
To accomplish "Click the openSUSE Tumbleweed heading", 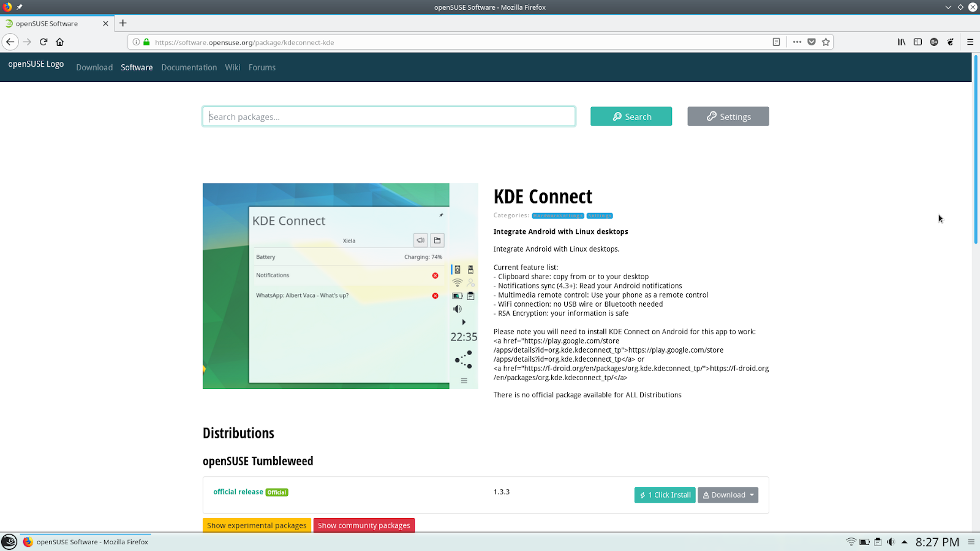I will [x=258, y=461].
